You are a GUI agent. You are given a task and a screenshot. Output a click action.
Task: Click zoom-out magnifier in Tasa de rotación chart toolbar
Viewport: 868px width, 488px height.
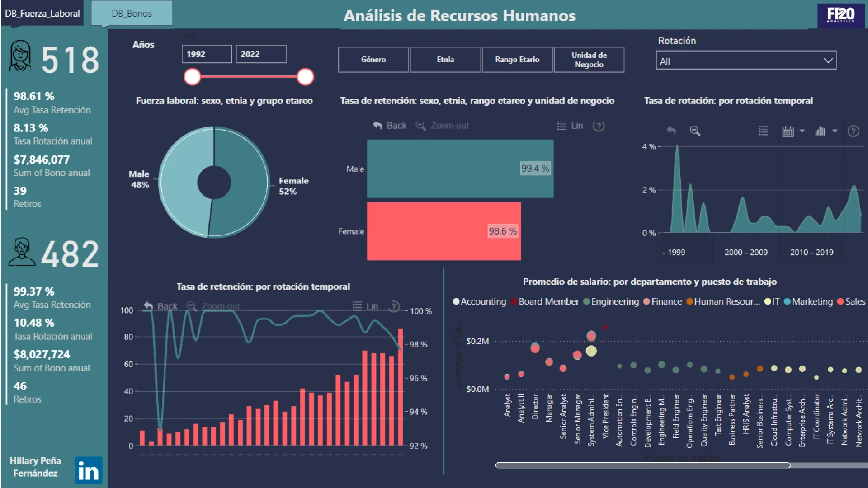coord(695,131)
